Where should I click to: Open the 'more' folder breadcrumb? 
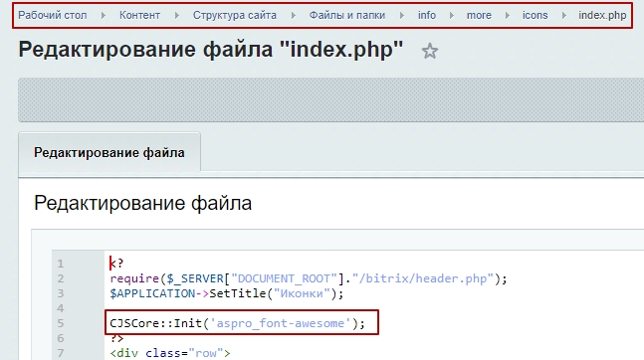479,15
